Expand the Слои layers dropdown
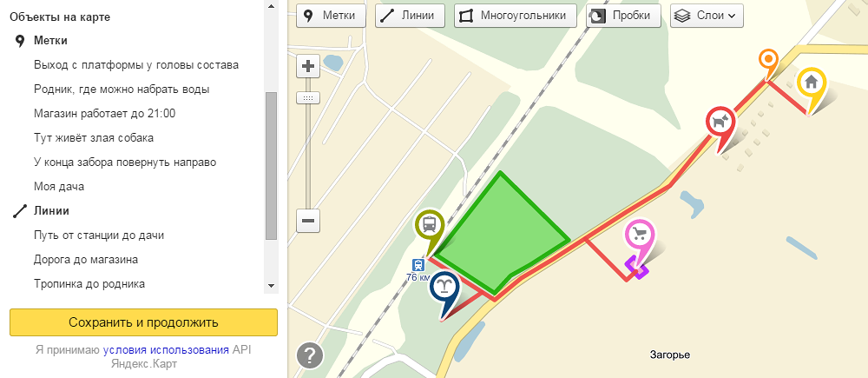Screen dimensions: 868x378 coord(707,16)
